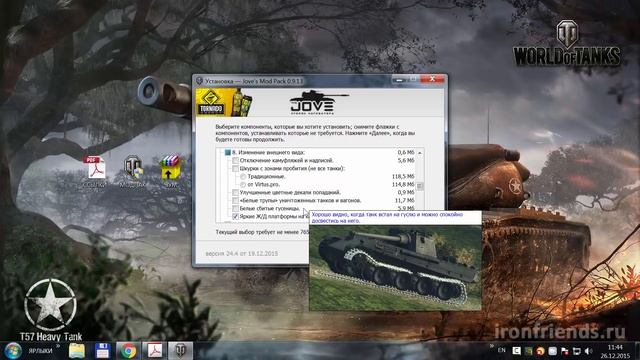Click the Tornado energy drink banner
640x360 pixels.
point(224,102)
